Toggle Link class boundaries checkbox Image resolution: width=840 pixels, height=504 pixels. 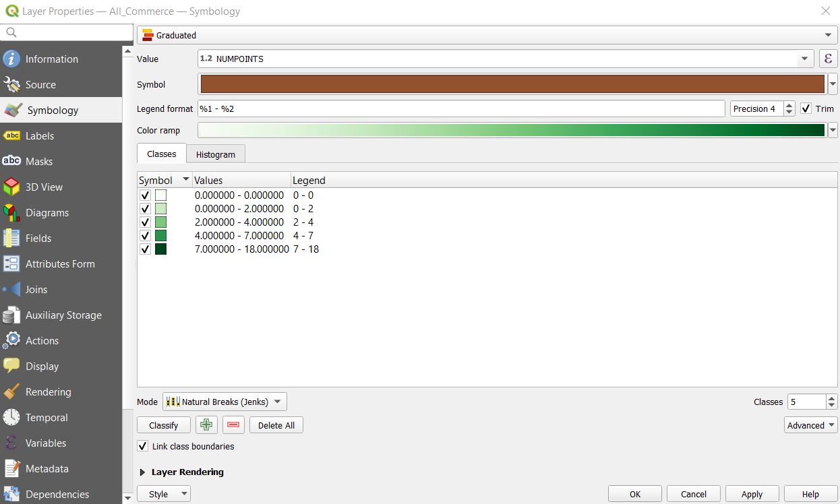pyautogui.click(x=143, y=446)
